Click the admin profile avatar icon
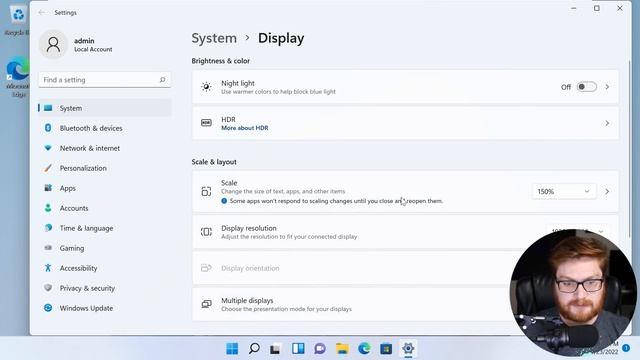Screen dimensions: 640x360 point(53,44)
